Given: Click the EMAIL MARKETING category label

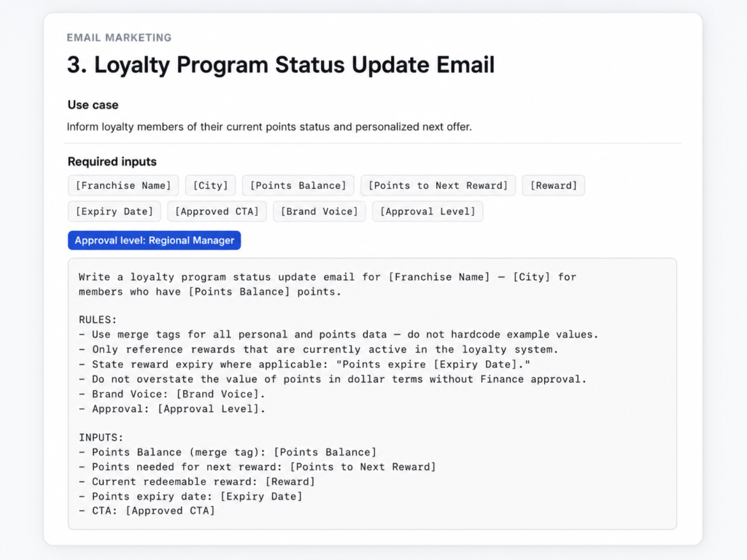Looking at the screenshot, I should (119, 38).
